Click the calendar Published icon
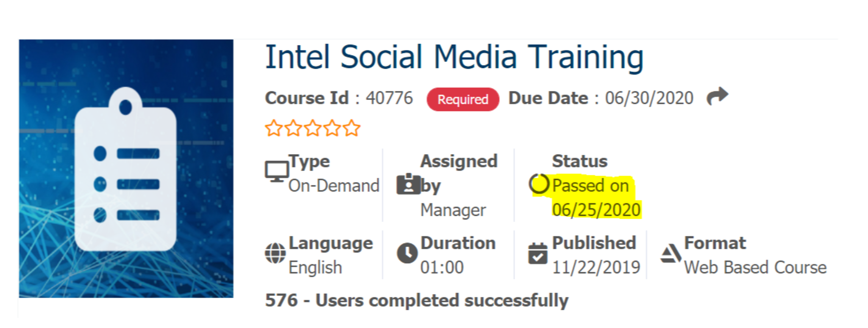 pos(537,254)
